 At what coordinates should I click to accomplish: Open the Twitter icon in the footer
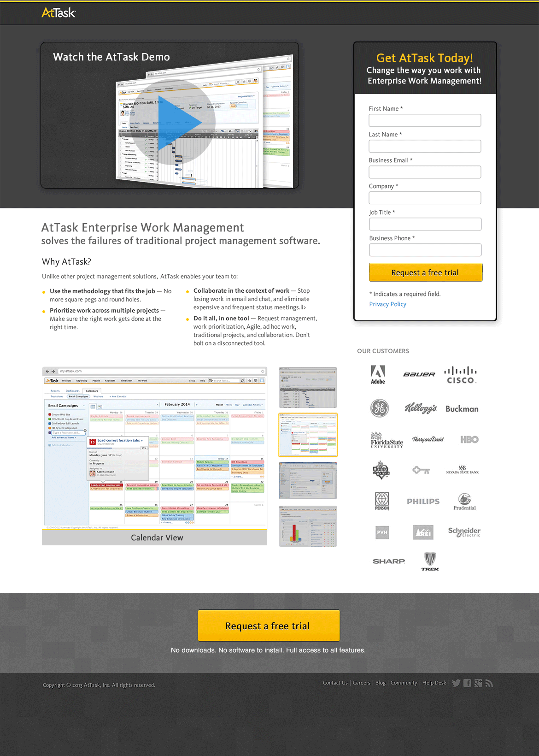pos(456,683)
